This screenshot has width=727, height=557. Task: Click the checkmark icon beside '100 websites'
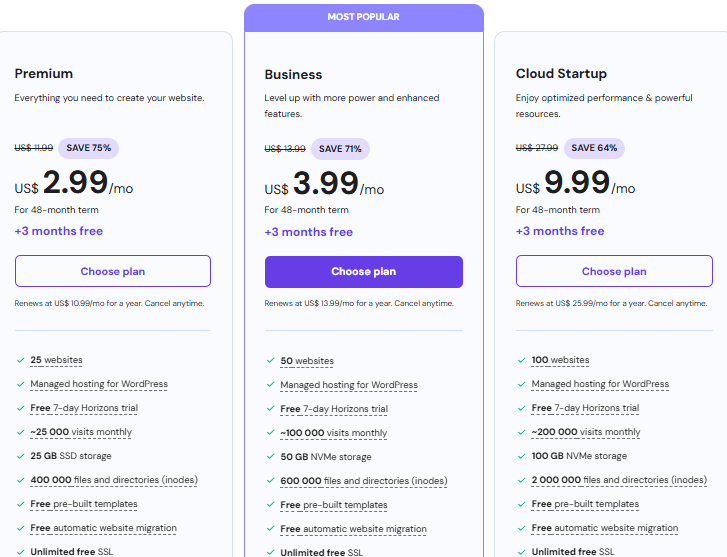522,360
